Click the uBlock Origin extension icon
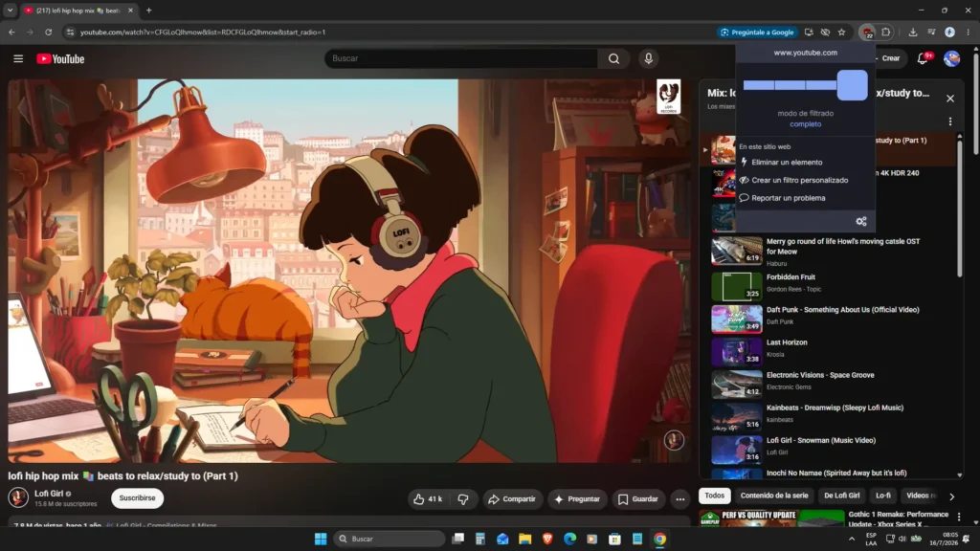This screenshot has height=551, width=980. (x=867, y=32)
